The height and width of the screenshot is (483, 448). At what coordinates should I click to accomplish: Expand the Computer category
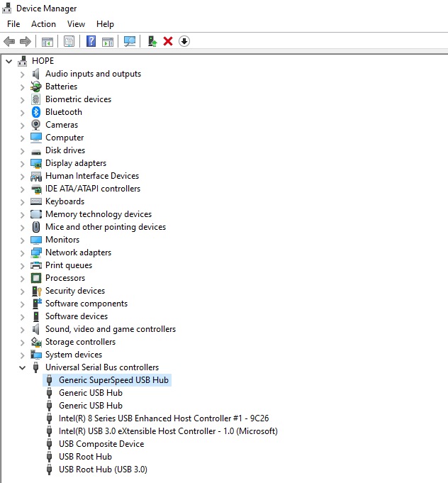pos(22,138)
